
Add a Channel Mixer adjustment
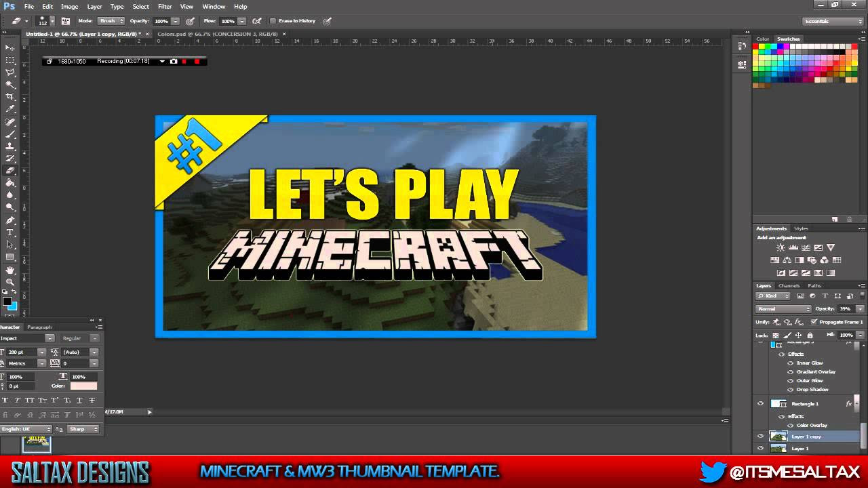coord(825,260)
